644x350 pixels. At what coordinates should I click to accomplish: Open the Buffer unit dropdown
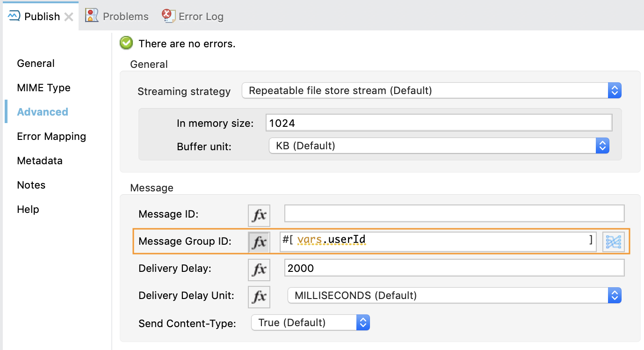(x=439, y=146)
